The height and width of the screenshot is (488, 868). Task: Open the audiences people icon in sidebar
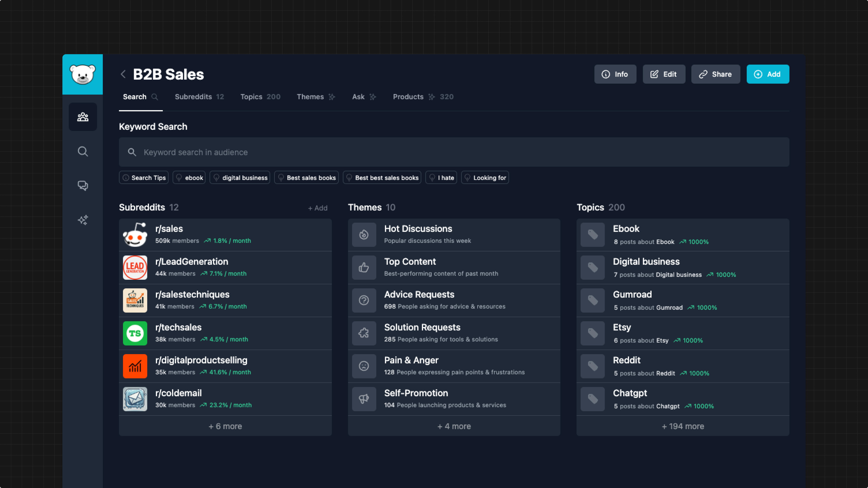click(83, 117)
